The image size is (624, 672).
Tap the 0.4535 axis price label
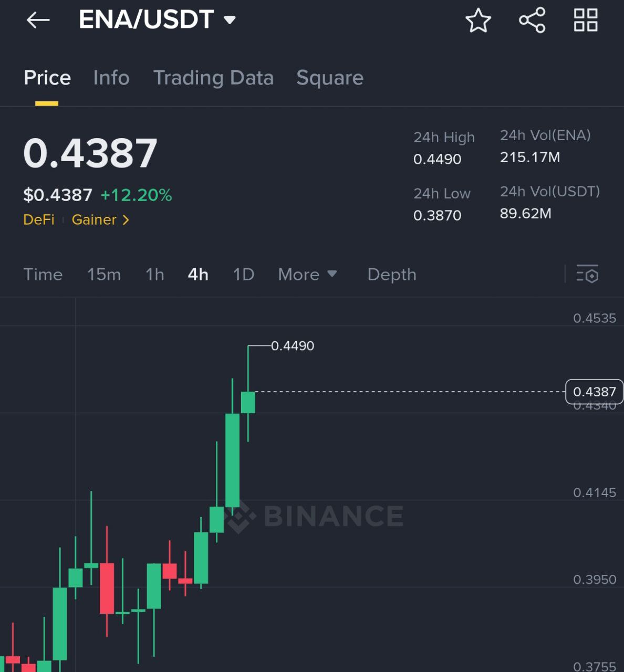[x=595, y=318]
